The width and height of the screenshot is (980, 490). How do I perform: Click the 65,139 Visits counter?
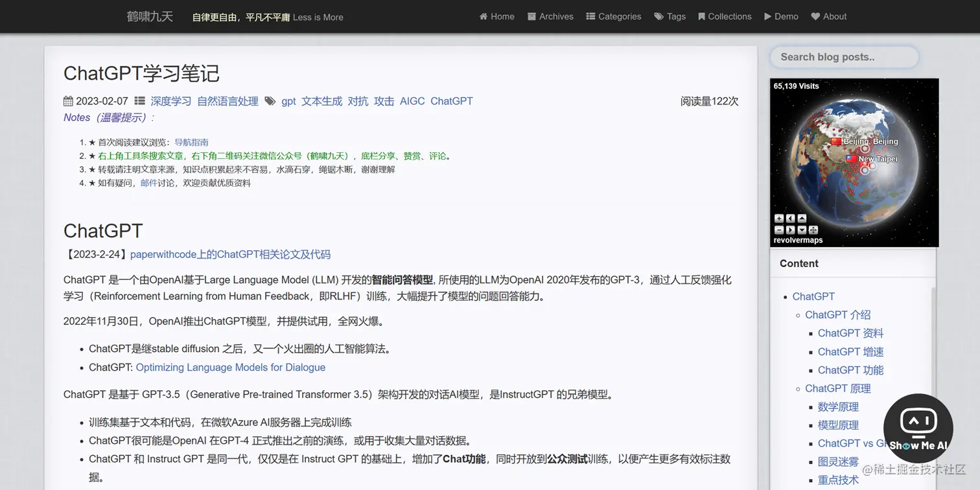point(796,86)
